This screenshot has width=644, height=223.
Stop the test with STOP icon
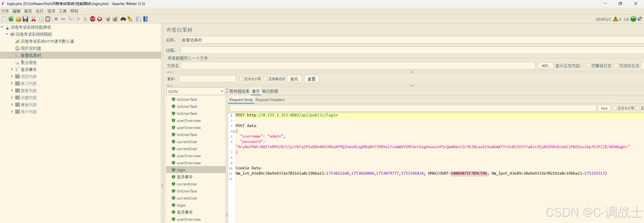(93, 19)
